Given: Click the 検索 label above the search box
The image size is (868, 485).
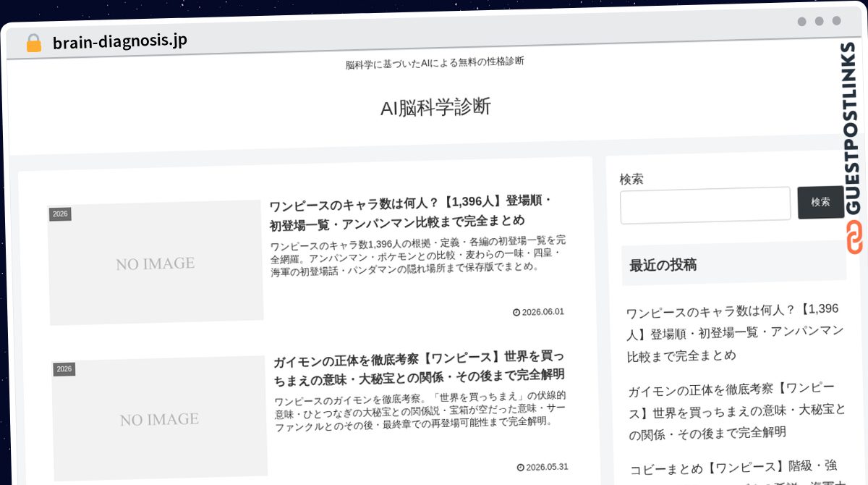Looking at the screenshot, I should click(x=631, y=179).
